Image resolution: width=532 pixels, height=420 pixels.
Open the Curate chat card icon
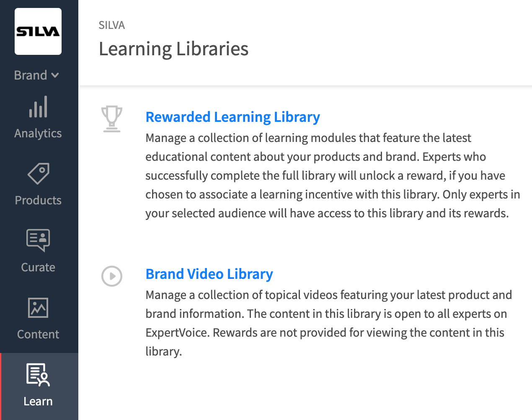pos(38,240)
